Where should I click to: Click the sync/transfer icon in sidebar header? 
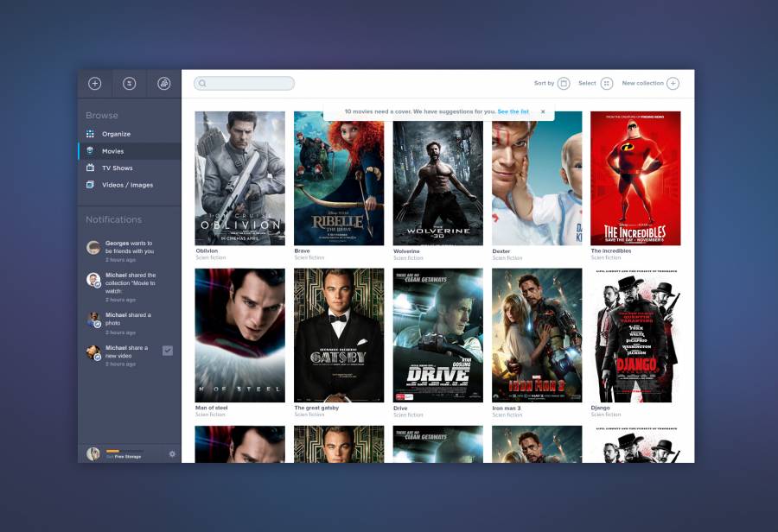pos(130,84)
